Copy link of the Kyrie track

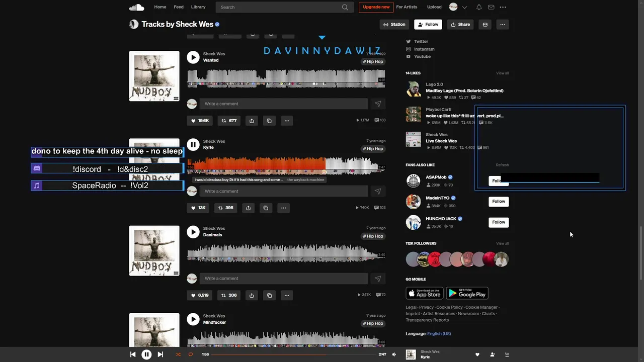[x=266, y=208]
